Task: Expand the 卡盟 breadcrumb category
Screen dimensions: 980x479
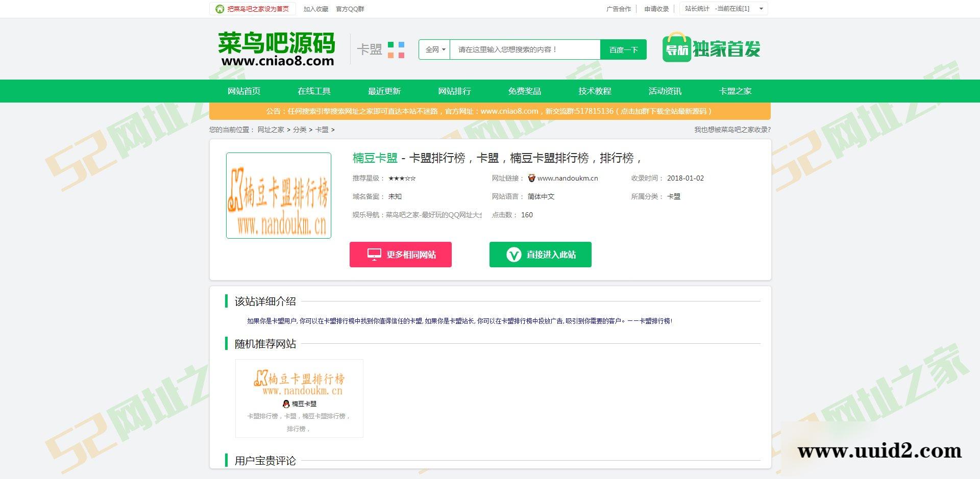Action: click(323, 130)
